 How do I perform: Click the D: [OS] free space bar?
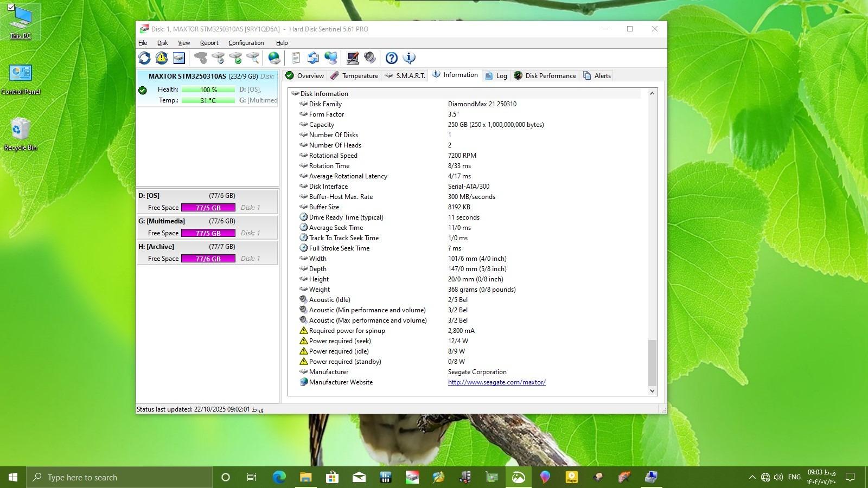tap(208, 208)
